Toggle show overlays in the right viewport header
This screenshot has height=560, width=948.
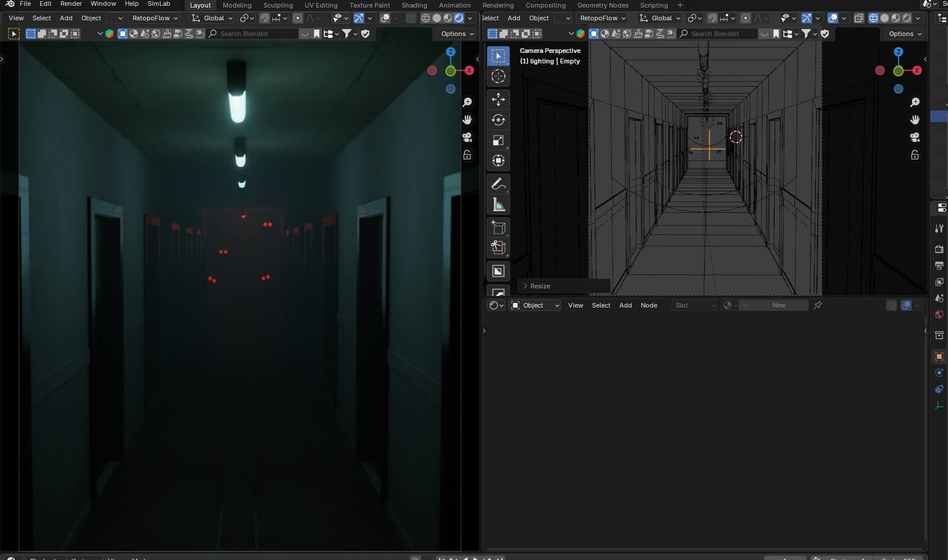[833, 18]
